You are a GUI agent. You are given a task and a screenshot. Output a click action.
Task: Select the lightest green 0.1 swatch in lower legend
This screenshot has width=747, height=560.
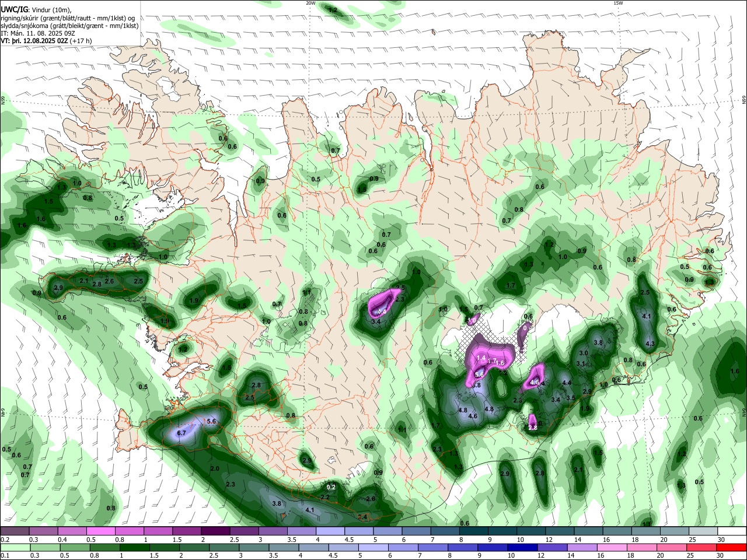tap(15, 547)
